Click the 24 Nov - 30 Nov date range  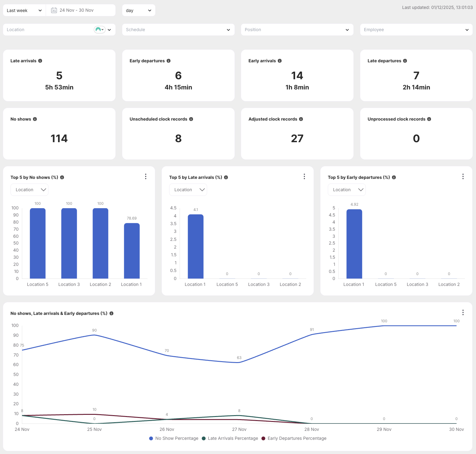click(x=77, y=10)
